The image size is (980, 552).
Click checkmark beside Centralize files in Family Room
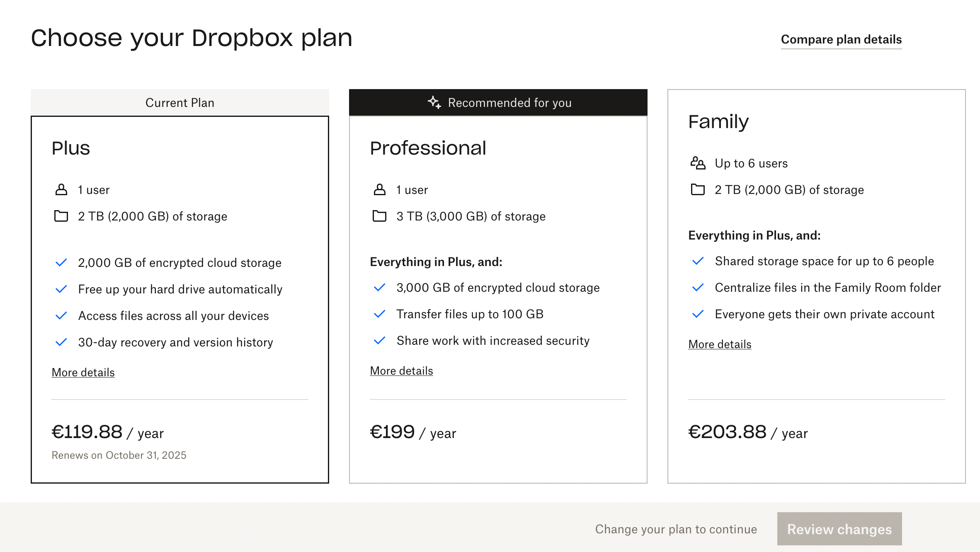[698, 288]
